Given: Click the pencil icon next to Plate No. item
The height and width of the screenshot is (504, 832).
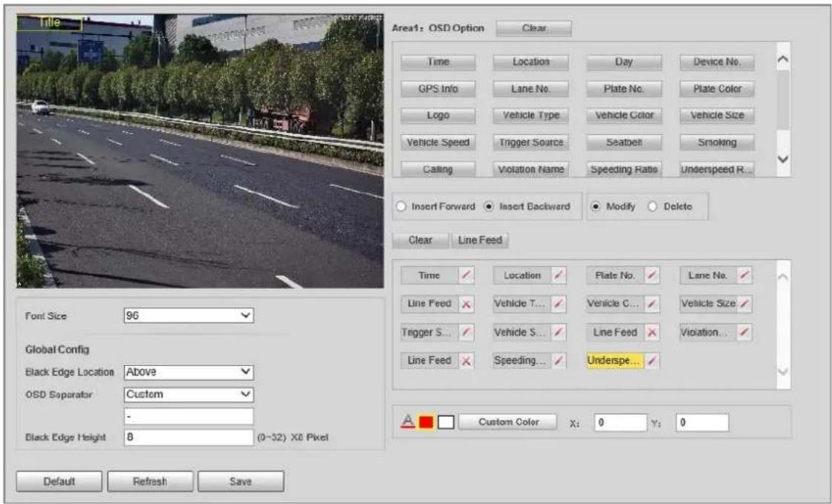Looking at the screenshot, I should [652, 275].
